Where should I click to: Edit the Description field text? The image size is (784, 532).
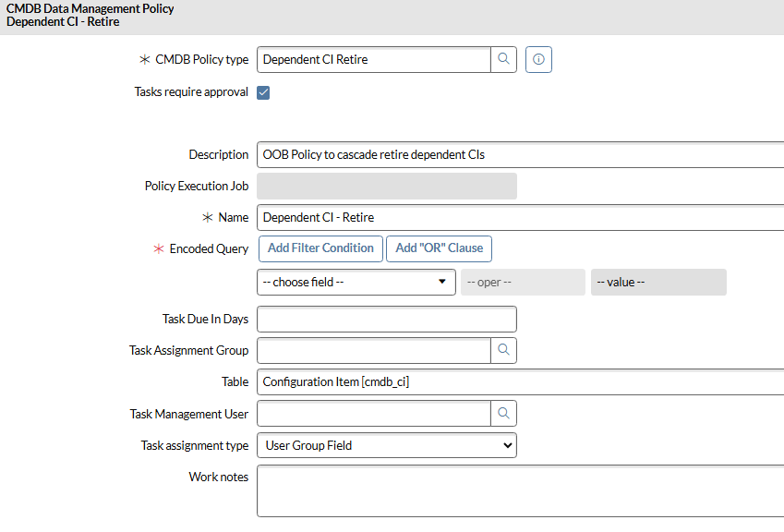point(521,155)
